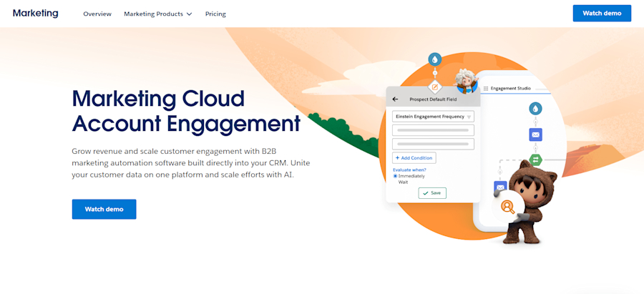Click the back arrow beside Prospect Default Field
The width and height of the screenshot is (644, 294).
click(395, 99)
